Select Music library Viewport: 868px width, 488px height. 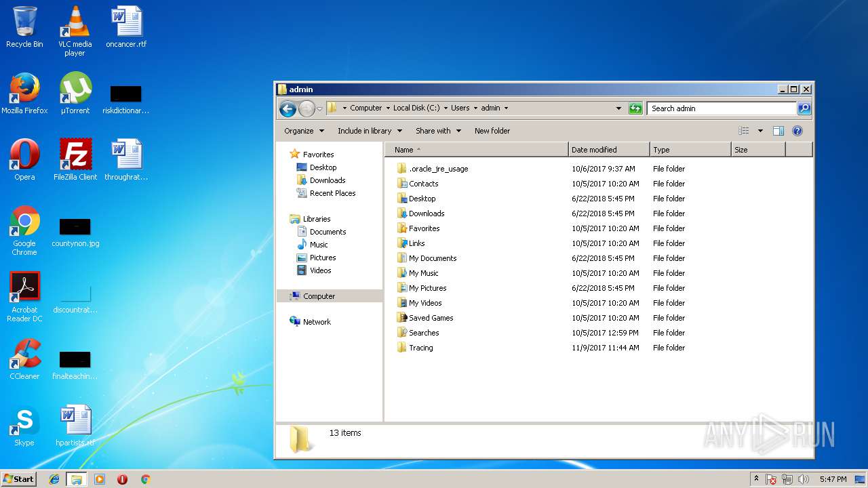point(319,245)
